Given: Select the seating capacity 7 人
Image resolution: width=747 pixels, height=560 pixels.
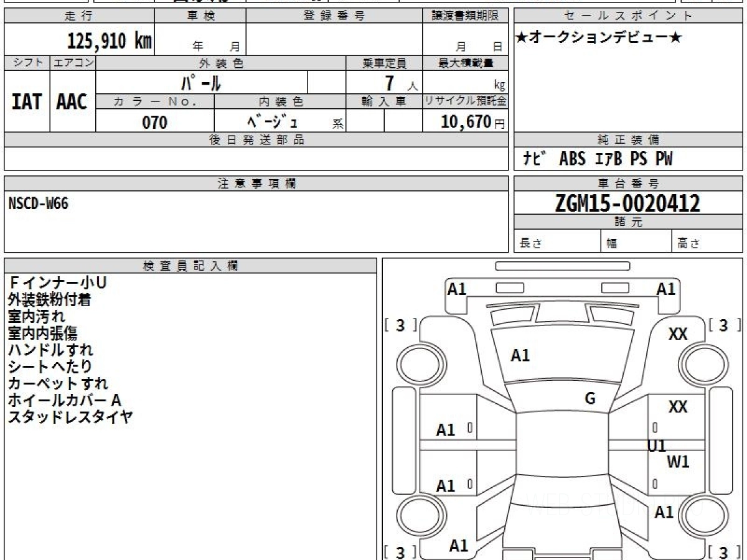Looking at the screenshot, I should tap(401, 83).
